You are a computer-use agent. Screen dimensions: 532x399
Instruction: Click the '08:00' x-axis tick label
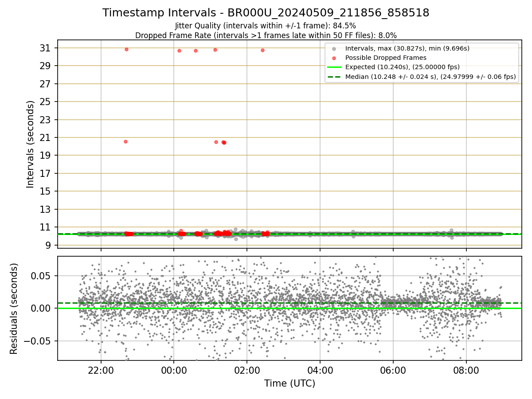[466, 370]
